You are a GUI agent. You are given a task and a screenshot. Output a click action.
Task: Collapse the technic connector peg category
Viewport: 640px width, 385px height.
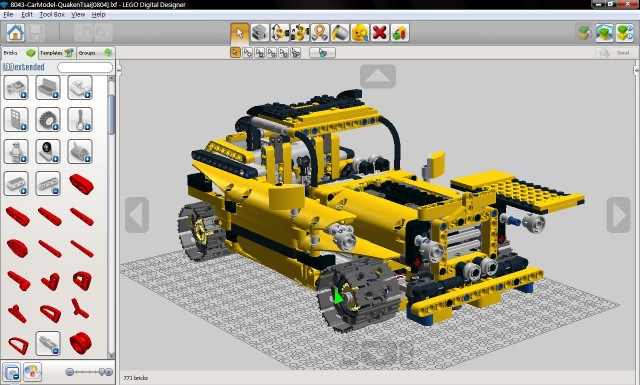pos(48,343)
